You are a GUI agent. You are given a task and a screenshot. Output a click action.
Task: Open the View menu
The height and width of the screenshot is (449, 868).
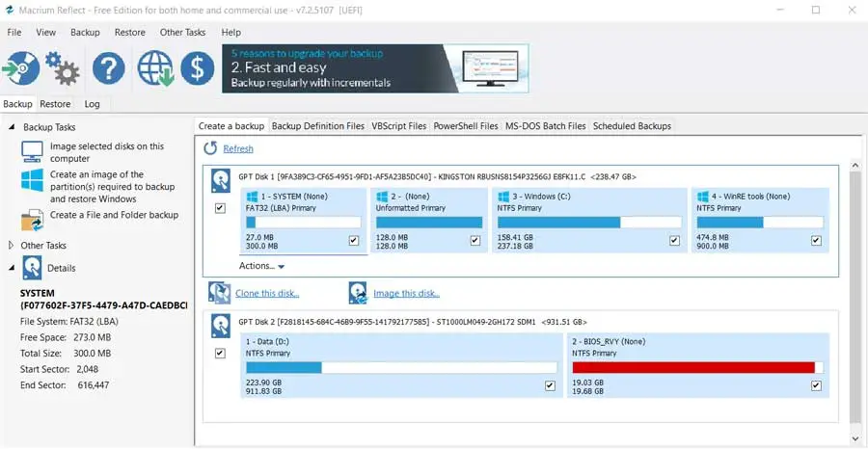(46, 32)
